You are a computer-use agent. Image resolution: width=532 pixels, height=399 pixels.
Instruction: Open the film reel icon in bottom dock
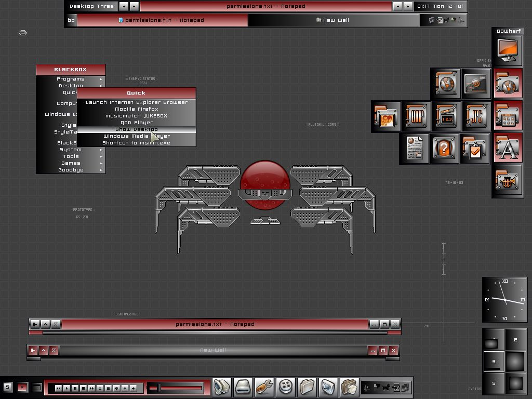coord(286,387)
